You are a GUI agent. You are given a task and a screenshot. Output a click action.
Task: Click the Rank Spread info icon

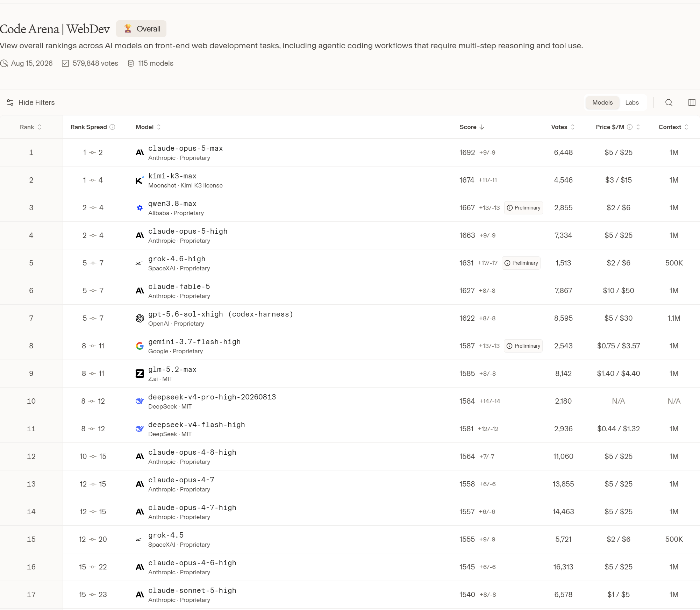pyautogui.click(x=112, y=127)
